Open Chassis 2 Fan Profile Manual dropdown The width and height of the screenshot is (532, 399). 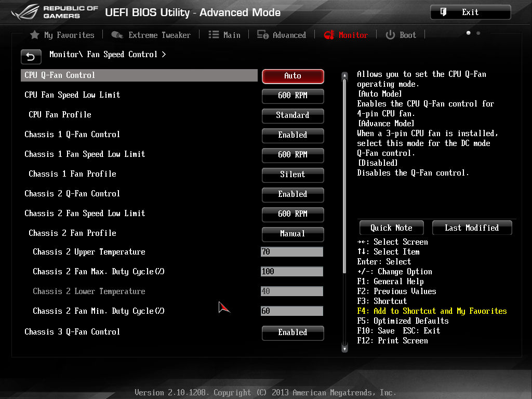[x=293, y=234]
